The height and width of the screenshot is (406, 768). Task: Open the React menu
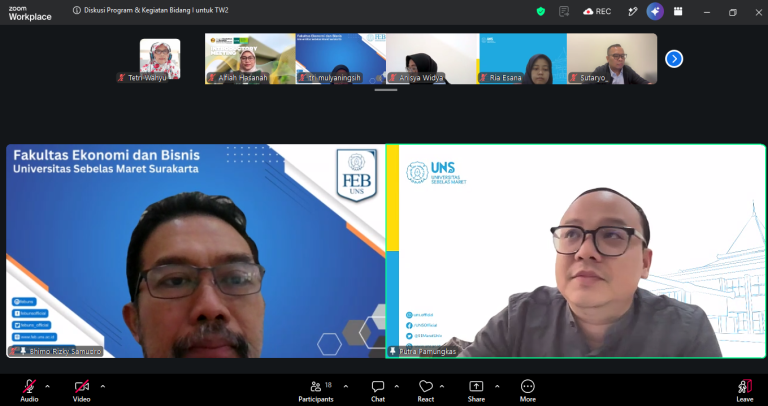[x=426, y=390]
